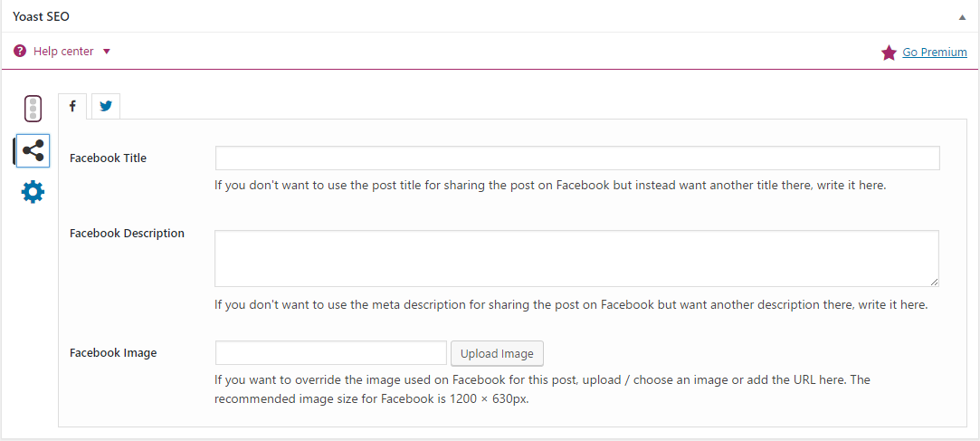The image size is (980, 441).
Task: Click the Facebook Image label
Action: click(113, 353)
